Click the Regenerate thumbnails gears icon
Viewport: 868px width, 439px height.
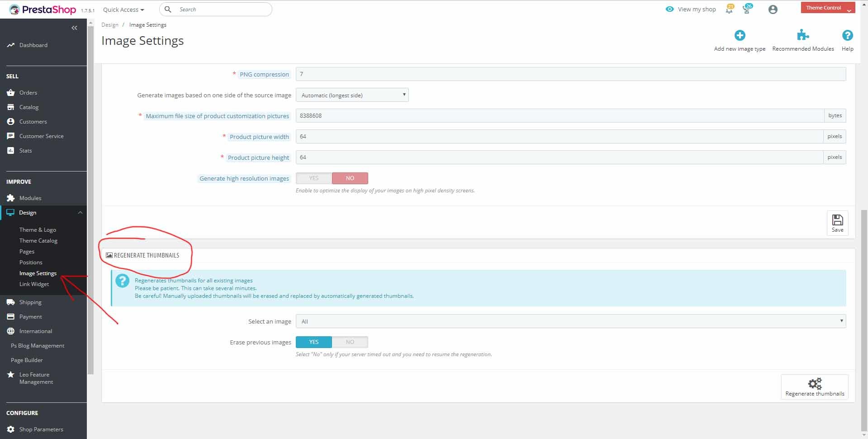point(815,384)
